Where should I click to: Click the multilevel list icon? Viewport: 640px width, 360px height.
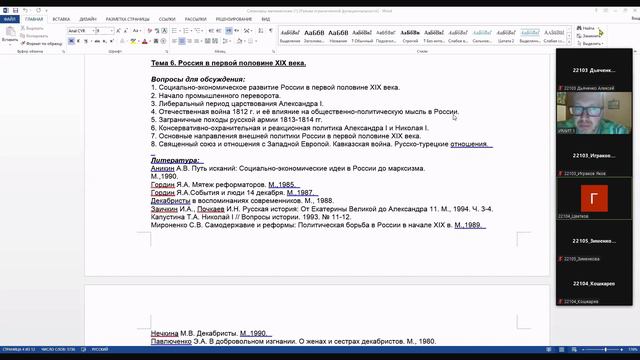point(198,31)
